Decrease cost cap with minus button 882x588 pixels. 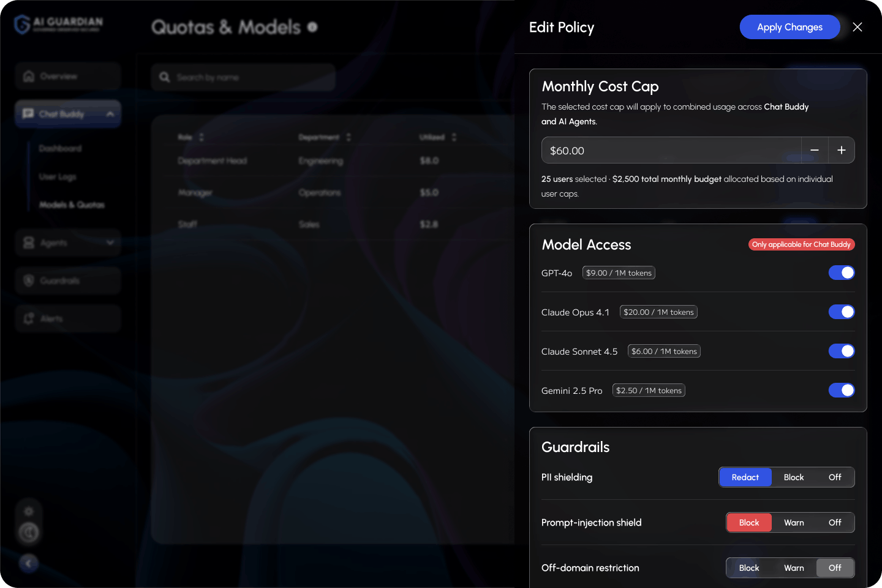click(815, 150)
